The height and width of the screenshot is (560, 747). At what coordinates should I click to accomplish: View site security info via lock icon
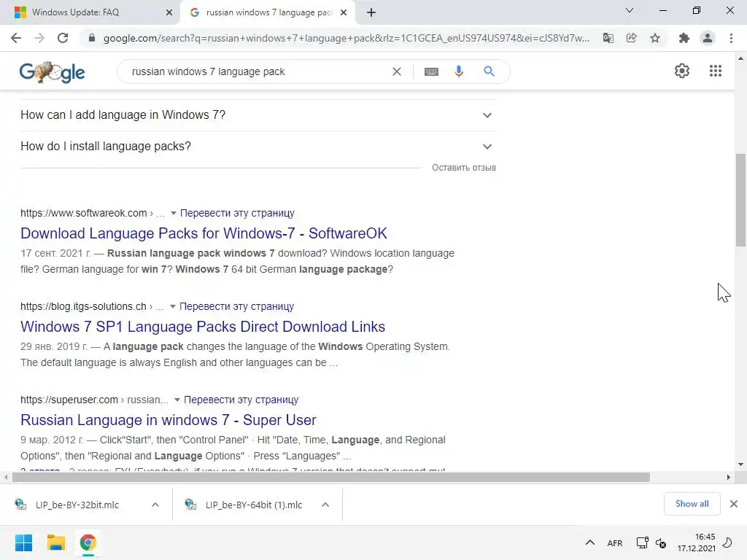pos(92,38)
